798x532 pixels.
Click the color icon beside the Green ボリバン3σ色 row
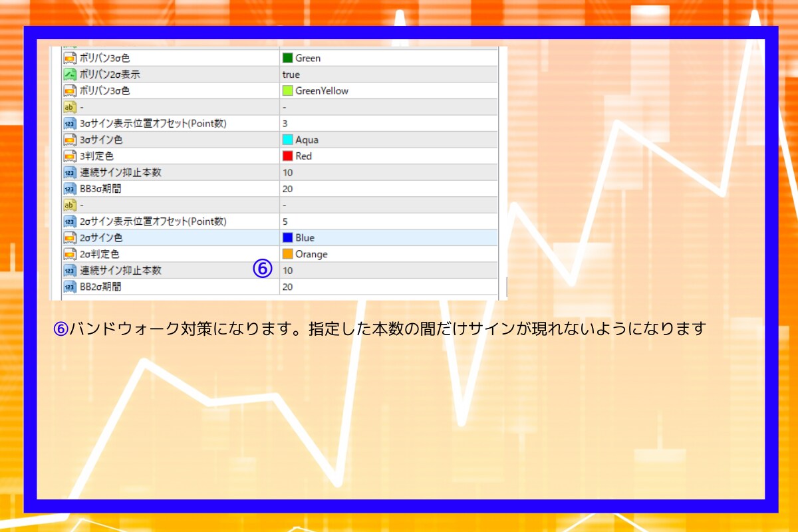(69, 58)
